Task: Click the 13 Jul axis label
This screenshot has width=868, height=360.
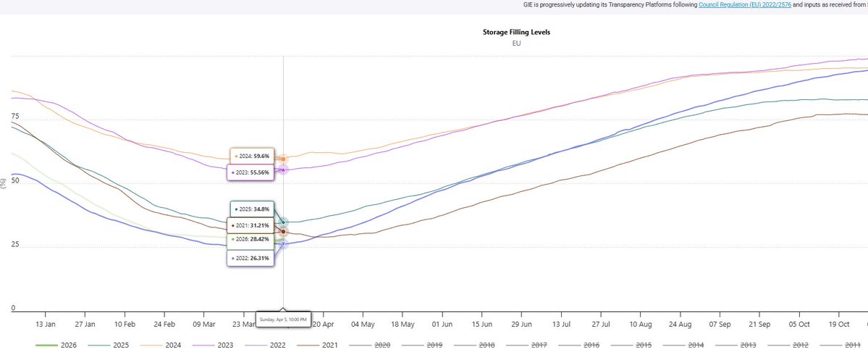Action: [561, 324]
